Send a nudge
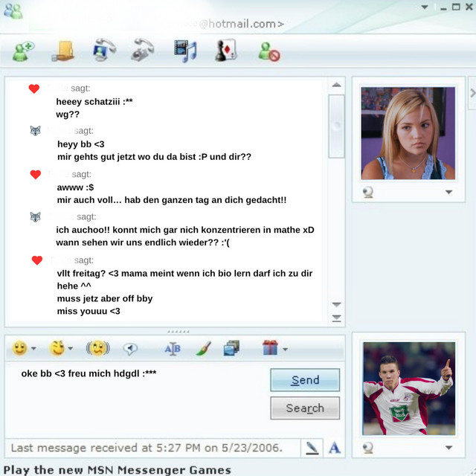Screen dimensions: 476x476 point(97,348)
